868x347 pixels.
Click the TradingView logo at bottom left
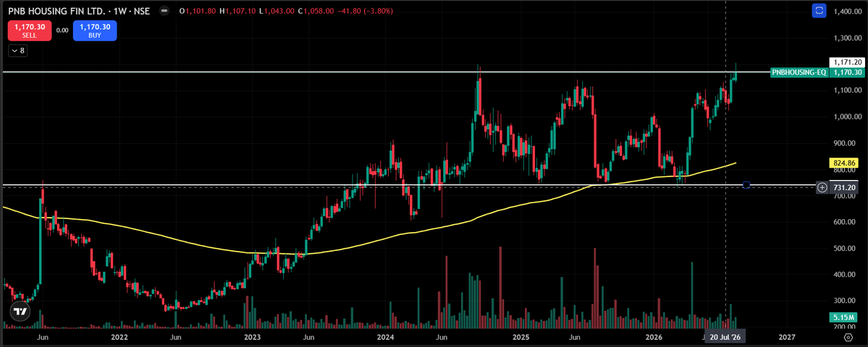pyautogui.click(x=20, y=312)
